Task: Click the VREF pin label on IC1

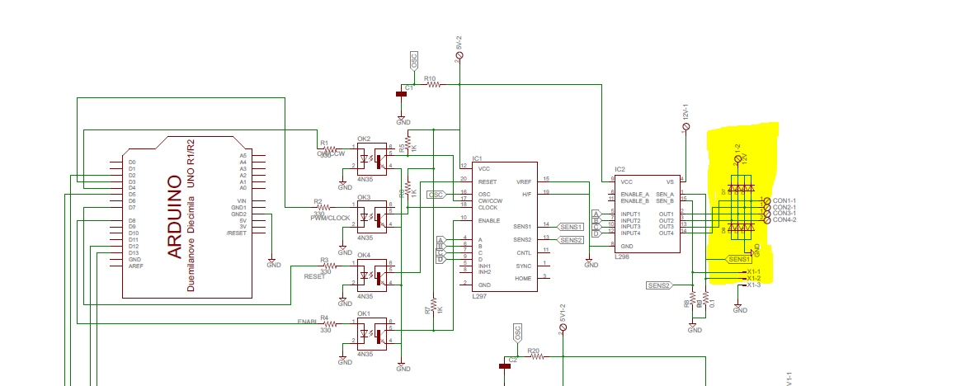Action: [522, 181]
